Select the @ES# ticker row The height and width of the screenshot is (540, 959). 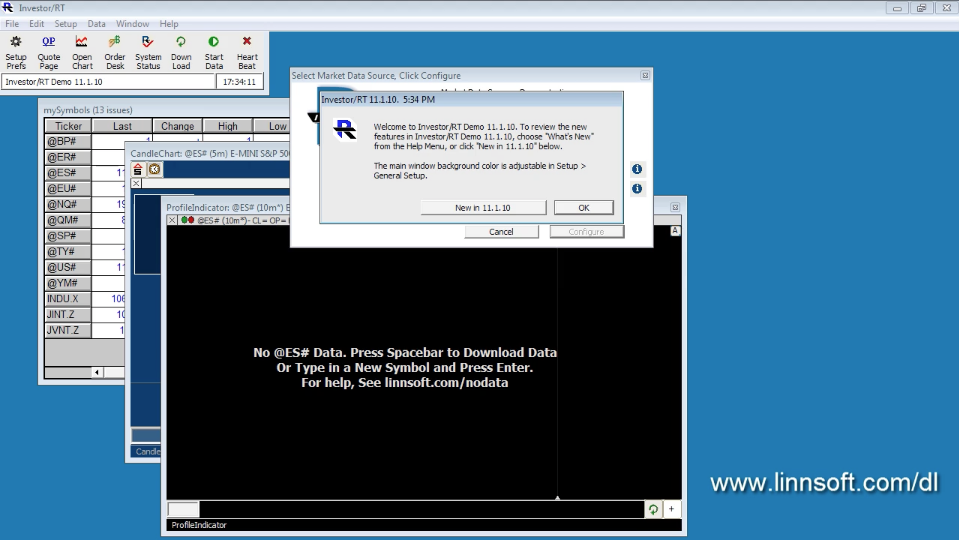[68, 173]
